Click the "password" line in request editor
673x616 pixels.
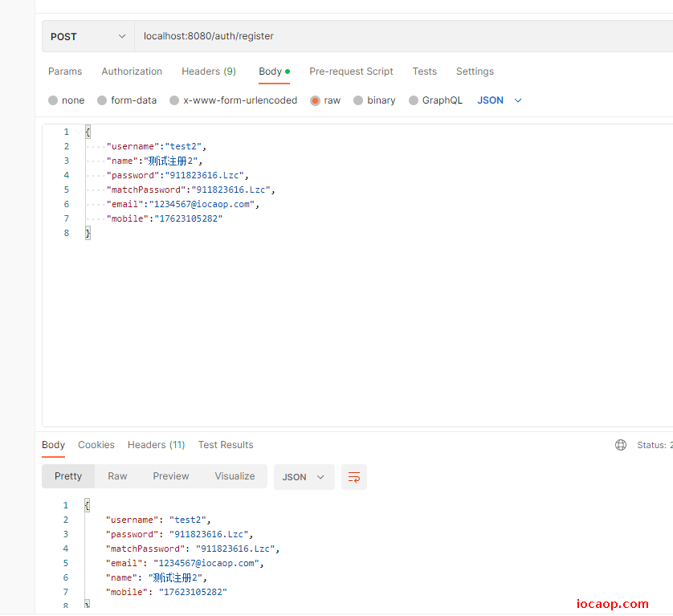click(177, 175)
